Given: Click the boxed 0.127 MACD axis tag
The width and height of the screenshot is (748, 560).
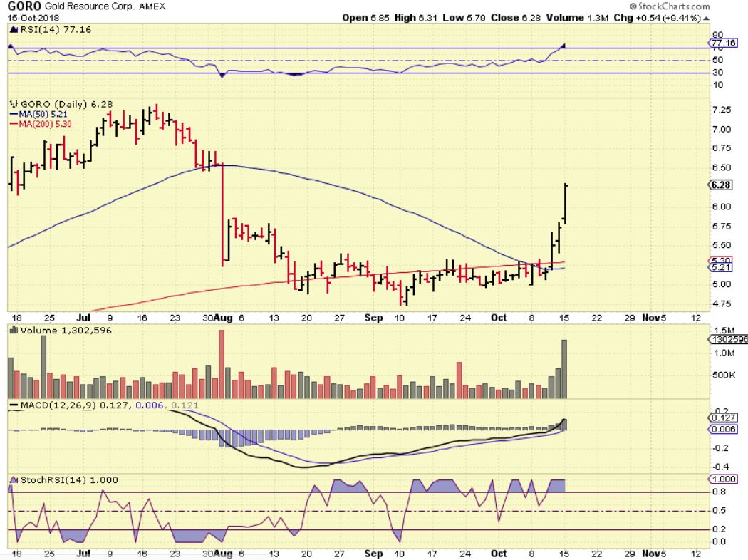Looking at the screenshot, I should pos(723,418).
